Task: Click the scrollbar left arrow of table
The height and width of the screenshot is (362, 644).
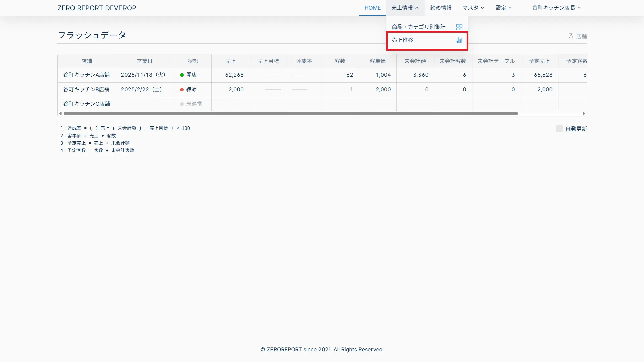Action: [60, 114]
